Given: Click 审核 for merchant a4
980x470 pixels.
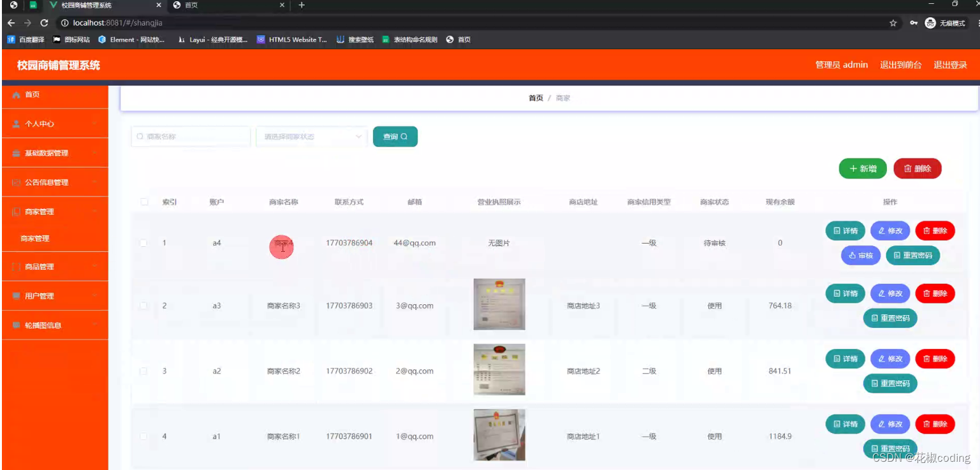Looking at the screenshot, I should 860,255.
